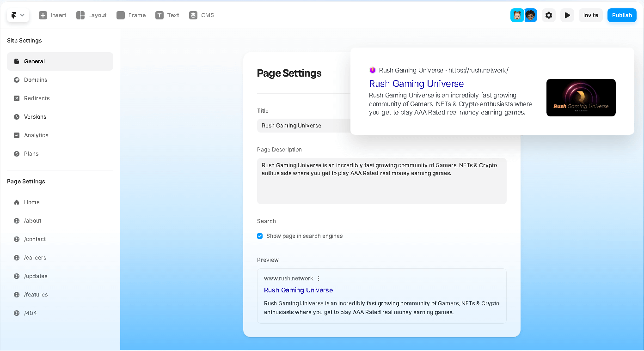Viewport: 644px width, 351px height.
Task: Open the preview kebab menu
Action: point(319,278)
